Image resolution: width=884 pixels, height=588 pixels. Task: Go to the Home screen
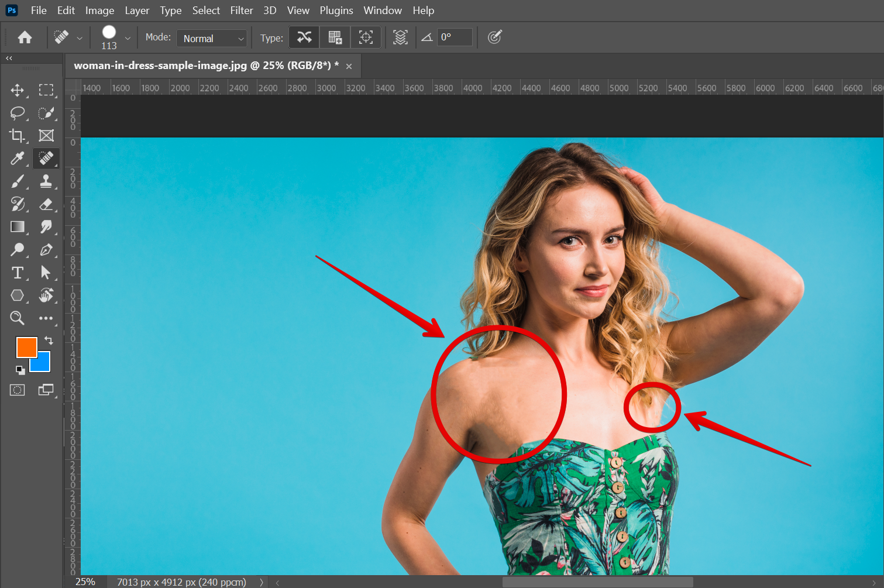pos(25,37)
